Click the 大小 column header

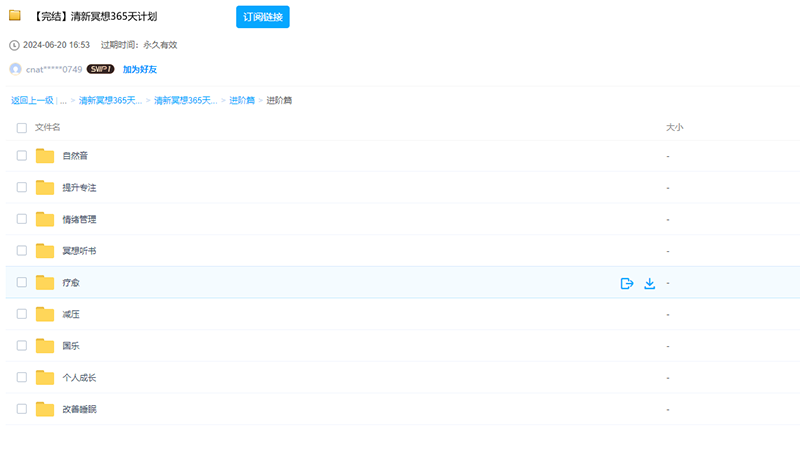coord(674,128)
